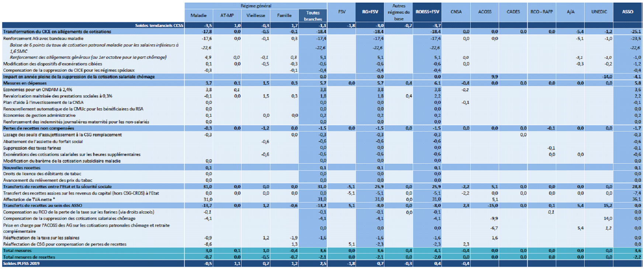Click the Pertes de recettes non compensées row
The width and height of the screenshot is (644, 269).
(x=39, y=128)
